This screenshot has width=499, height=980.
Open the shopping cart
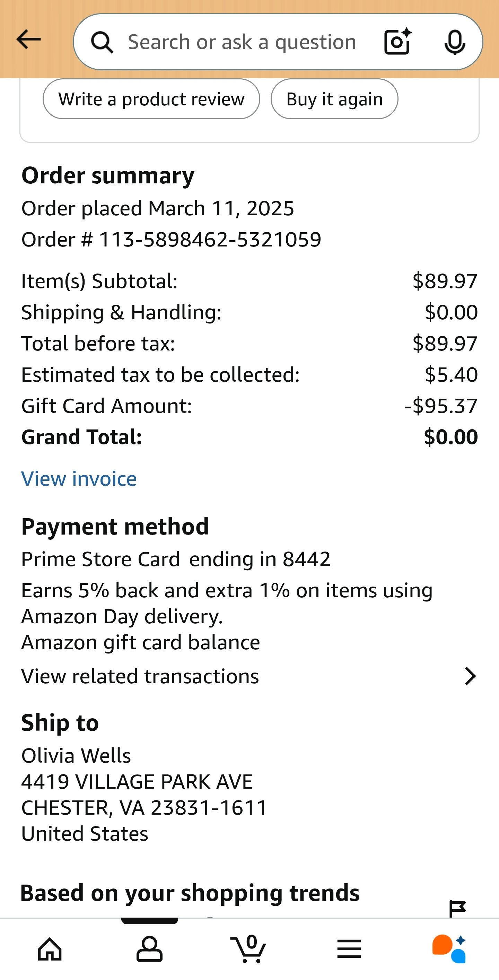coord(249,949)
